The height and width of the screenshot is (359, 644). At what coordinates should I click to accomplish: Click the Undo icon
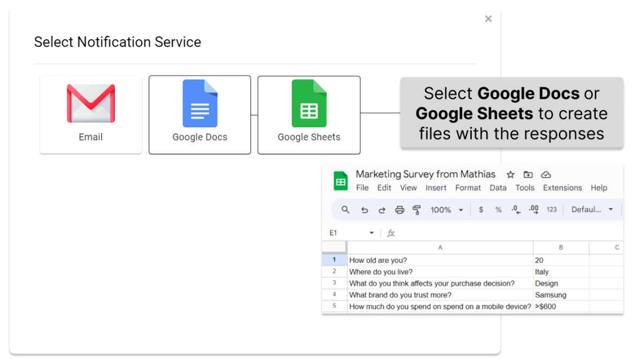tap(365, 209)
